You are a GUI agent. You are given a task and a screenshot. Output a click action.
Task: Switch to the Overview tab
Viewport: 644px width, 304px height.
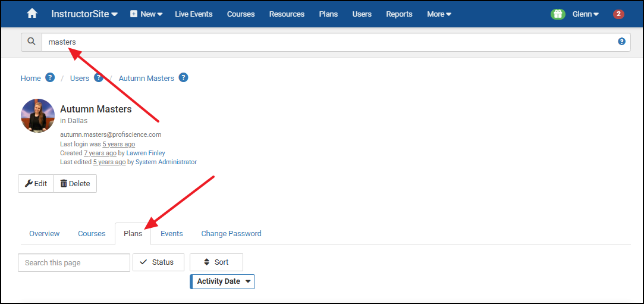click(x=45, y=233)
